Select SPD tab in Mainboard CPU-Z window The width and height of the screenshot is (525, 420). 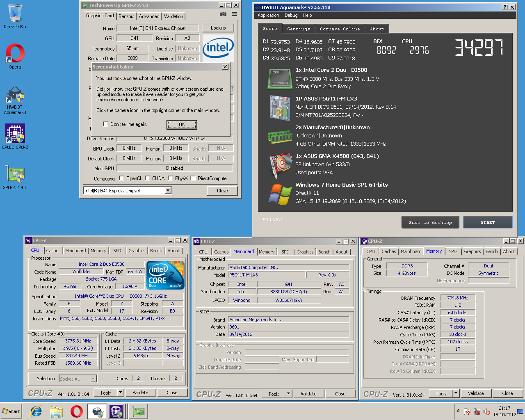tap(285, 252)
